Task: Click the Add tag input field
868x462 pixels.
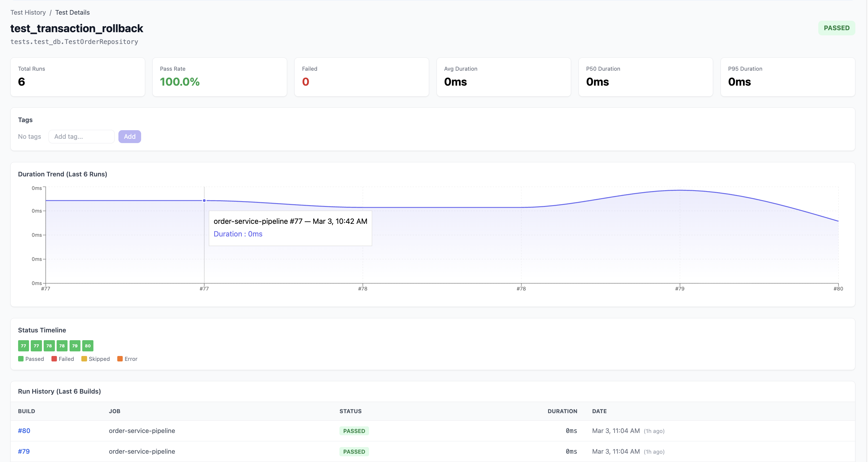Action: 81,136
